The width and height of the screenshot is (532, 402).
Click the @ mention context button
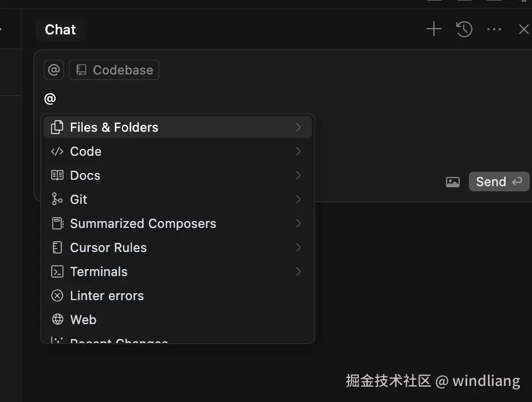click(x=54, y=70)
